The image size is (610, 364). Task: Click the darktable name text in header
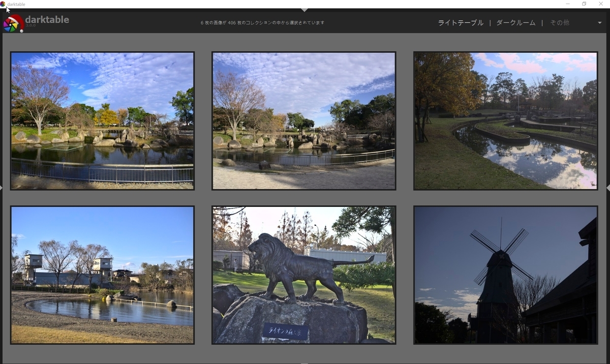point(47,20)
